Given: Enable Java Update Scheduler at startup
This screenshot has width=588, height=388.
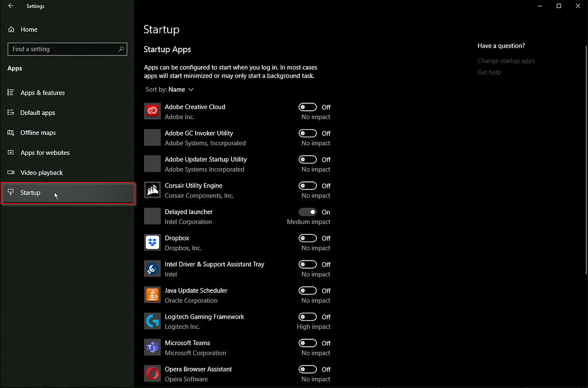Looking at the screenshot, I should coord(308,291).
